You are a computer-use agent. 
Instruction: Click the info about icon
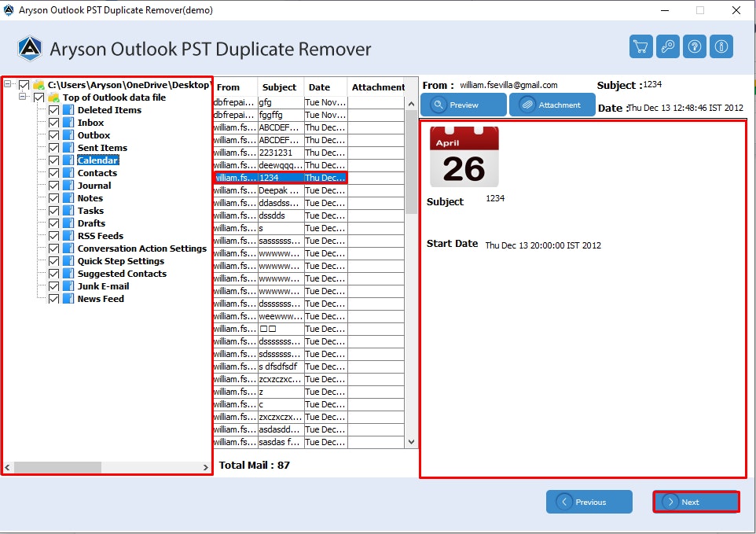pos(721,46)
